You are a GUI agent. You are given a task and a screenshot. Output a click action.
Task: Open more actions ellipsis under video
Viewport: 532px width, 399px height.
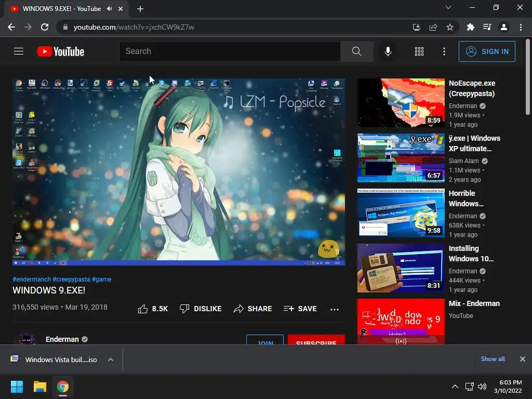[x=335, y=309]
